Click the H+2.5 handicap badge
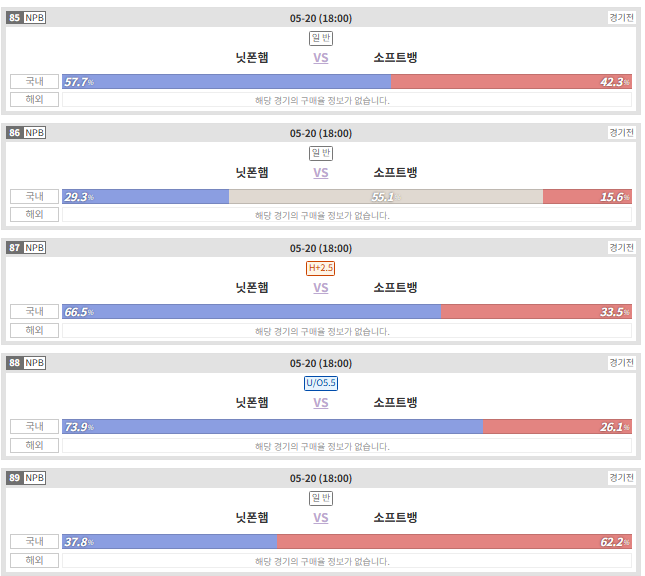The image size is (645, 576). point(320,268)
